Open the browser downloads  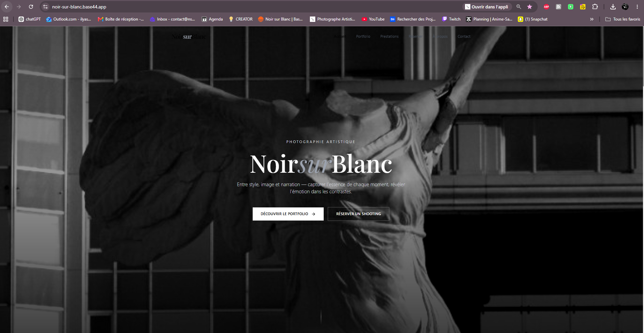point(613,7)
